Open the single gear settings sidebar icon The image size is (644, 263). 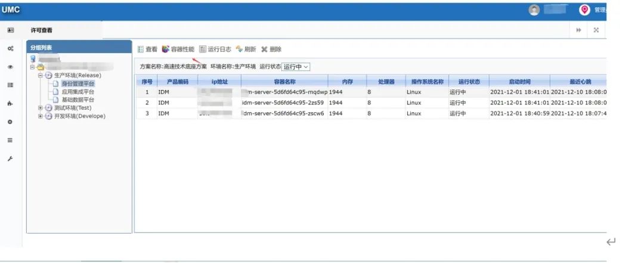pyautogui.click(x=10, y=122)
